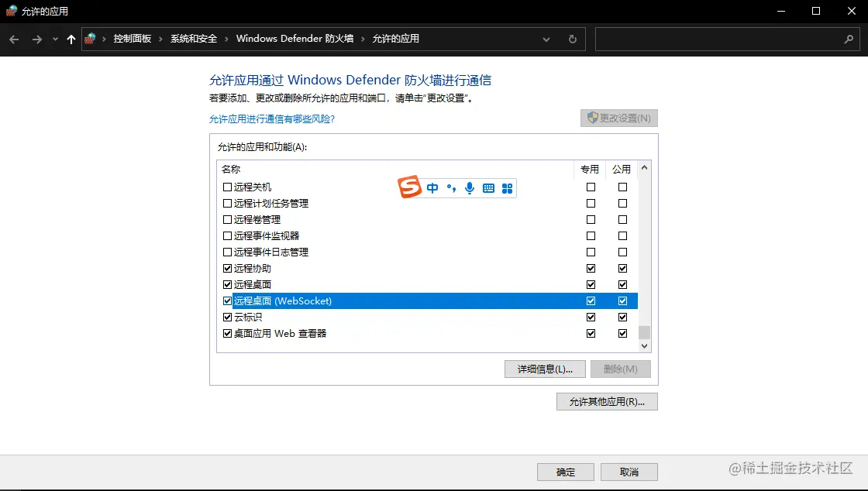Tick the 远程事件监视器 checkbox
Image resolution: width=868 pixels, height=491 pixels.
pos(227,235)
